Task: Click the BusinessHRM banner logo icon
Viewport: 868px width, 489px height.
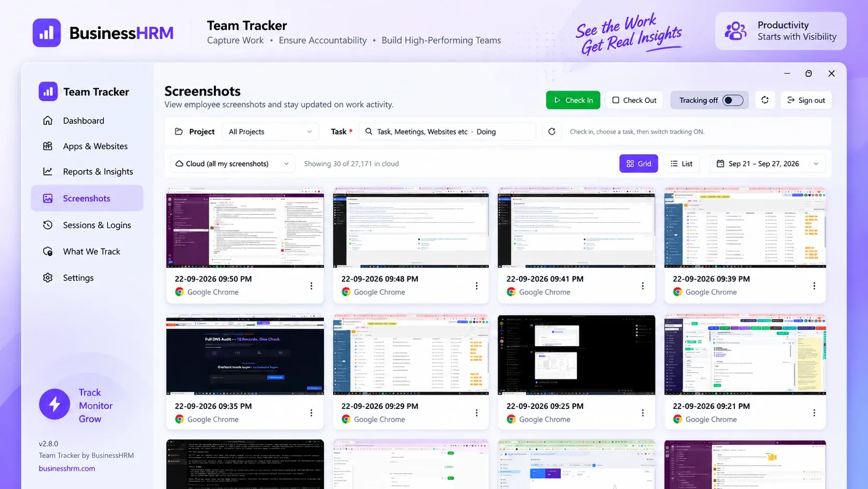Action: pyautogui.click(x=47, y=33)
